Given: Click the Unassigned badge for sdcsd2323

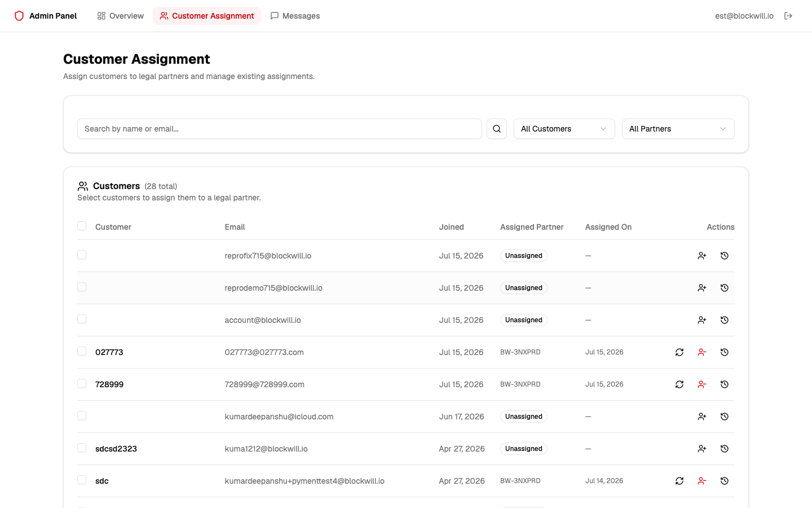Looking at the screenshot, I should point(524,449).
